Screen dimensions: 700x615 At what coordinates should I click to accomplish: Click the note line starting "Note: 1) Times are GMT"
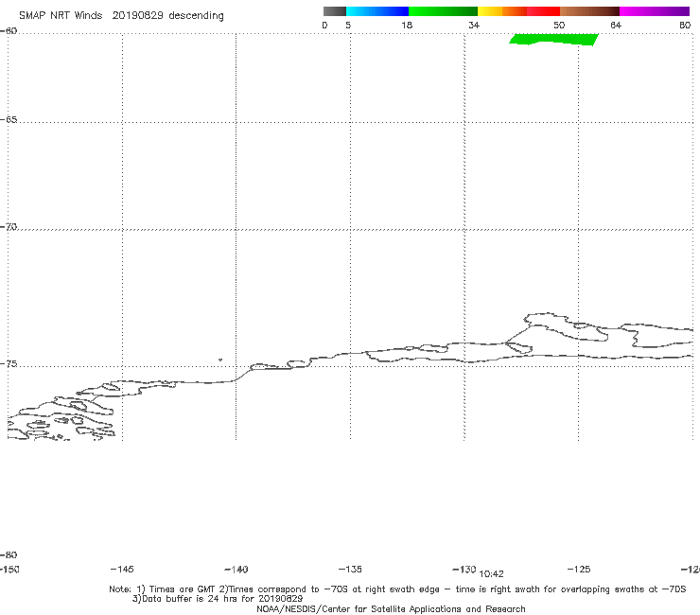397,589
